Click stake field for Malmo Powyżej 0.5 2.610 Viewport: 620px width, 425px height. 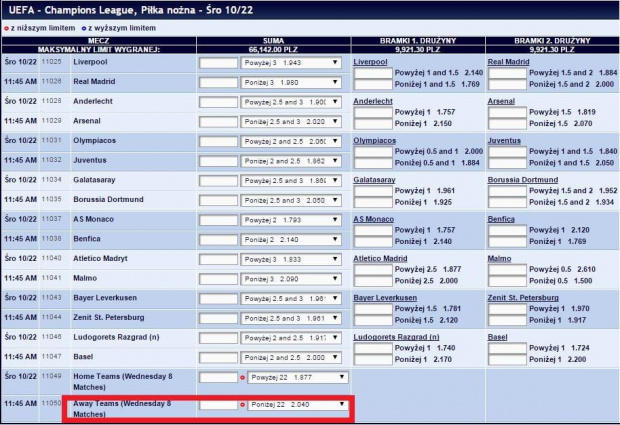coord(507,270)
